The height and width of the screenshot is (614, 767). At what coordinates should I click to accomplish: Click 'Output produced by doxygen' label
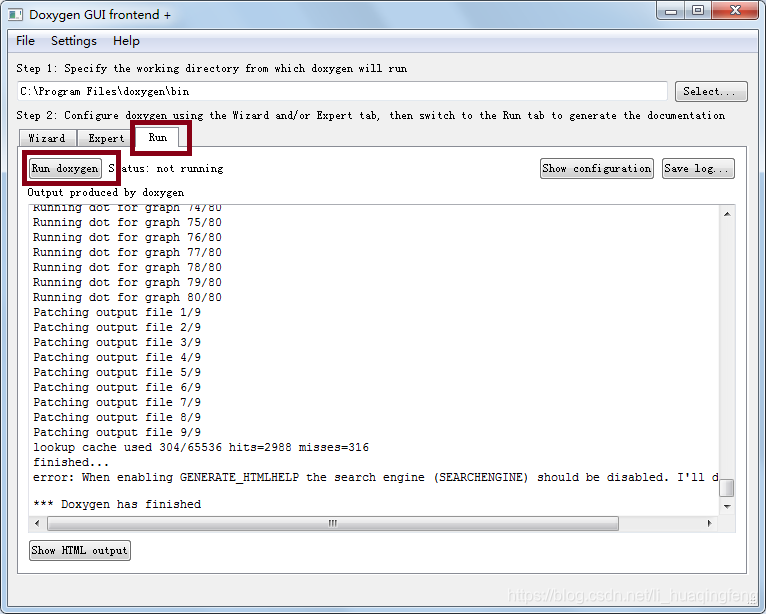106,193
